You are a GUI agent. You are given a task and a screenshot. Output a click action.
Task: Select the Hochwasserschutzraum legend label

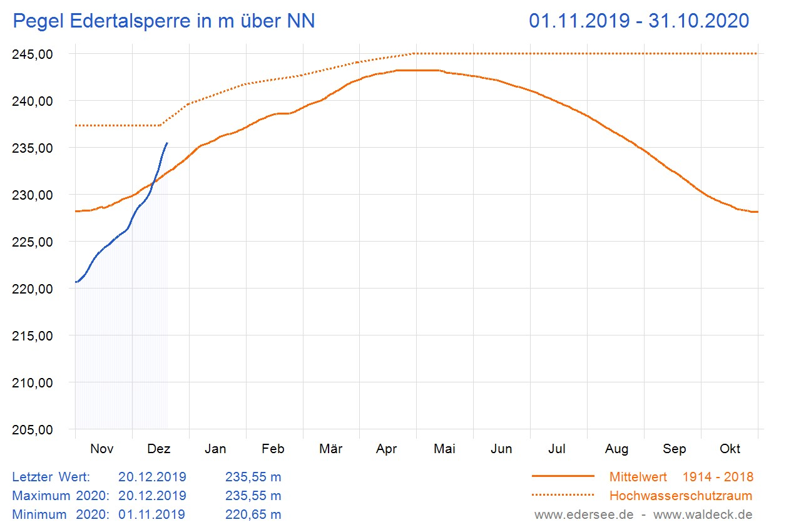(681, 496)
